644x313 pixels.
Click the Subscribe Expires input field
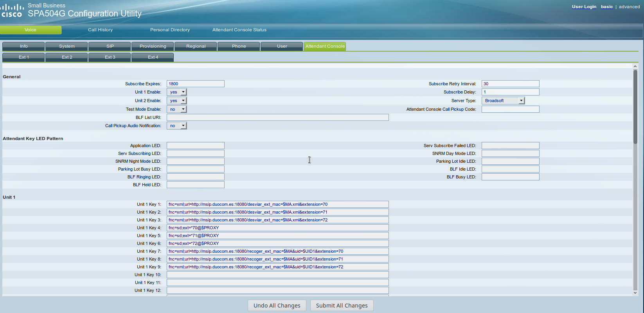coord(195,84)
